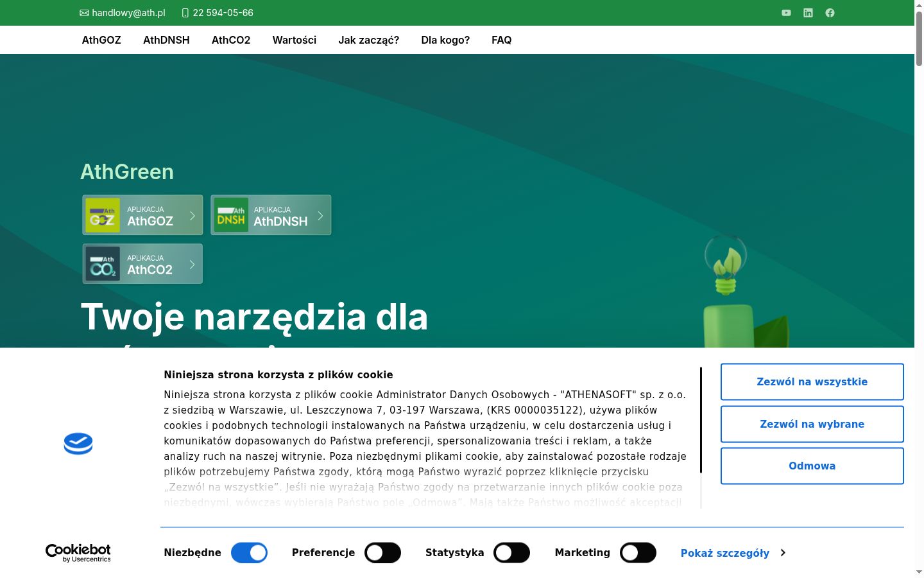The image size is (924, 578).
Task: Click the AthCO2 application logo
Action: (x=103, y=264)
